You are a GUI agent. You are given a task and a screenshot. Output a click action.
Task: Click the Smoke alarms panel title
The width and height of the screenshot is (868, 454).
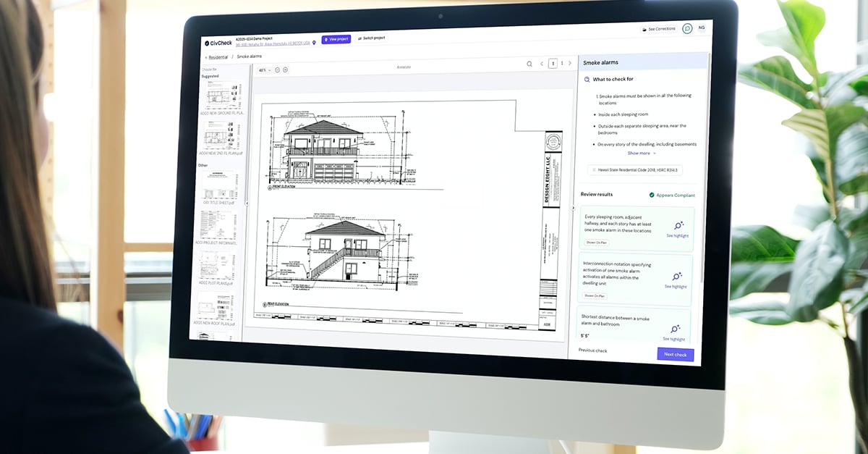[x=600, y=62]
